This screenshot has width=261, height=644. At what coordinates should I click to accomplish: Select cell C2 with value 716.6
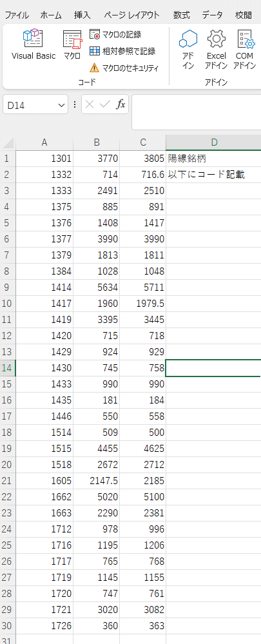coord(143,175)
